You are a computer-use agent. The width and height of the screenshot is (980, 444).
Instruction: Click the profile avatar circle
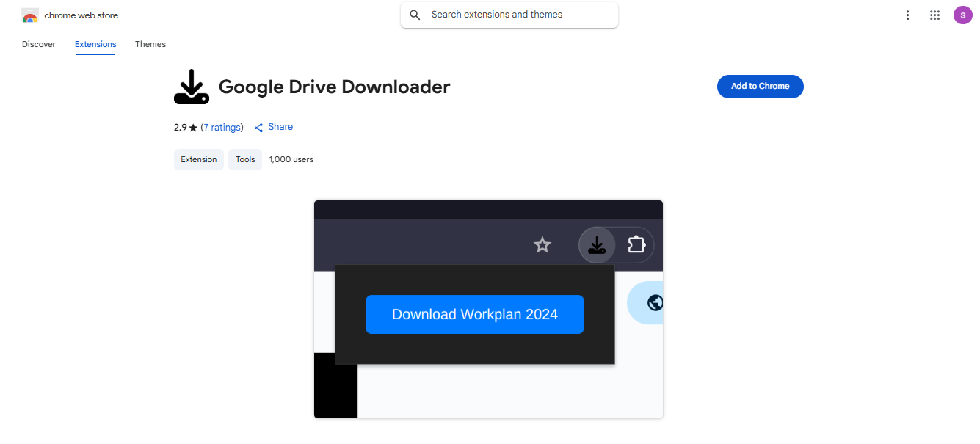point(962,15)
